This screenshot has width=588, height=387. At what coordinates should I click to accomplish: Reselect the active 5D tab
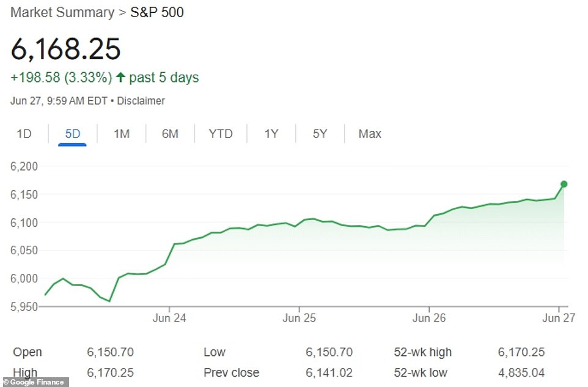[72, 133]
